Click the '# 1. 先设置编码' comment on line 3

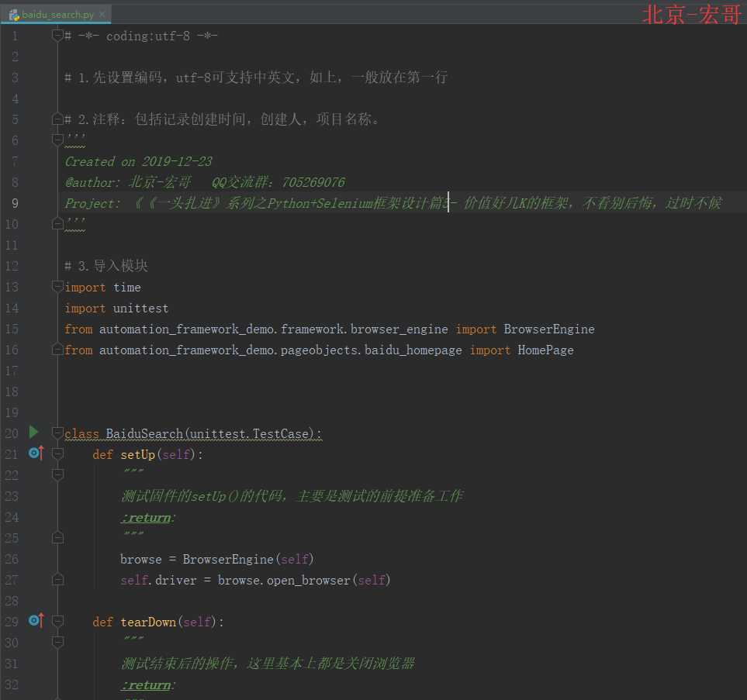click(x=256, y=78)
